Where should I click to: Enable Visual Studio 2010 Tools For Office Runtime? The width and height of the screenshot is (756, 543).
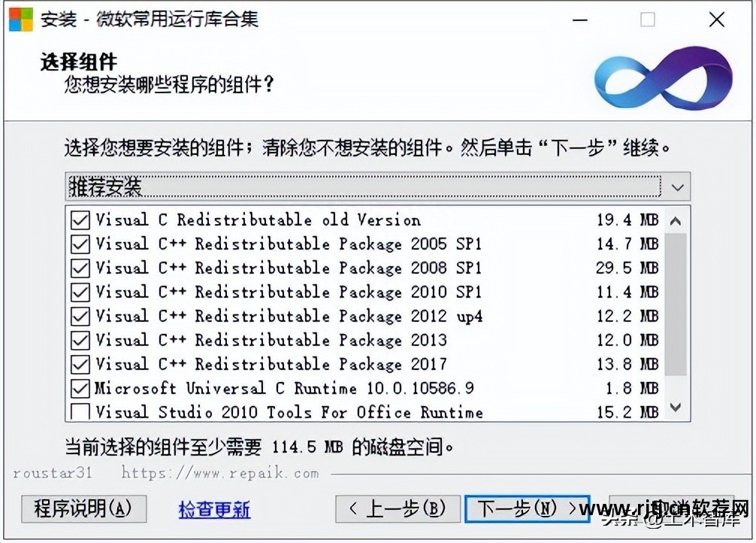[80, 411]
